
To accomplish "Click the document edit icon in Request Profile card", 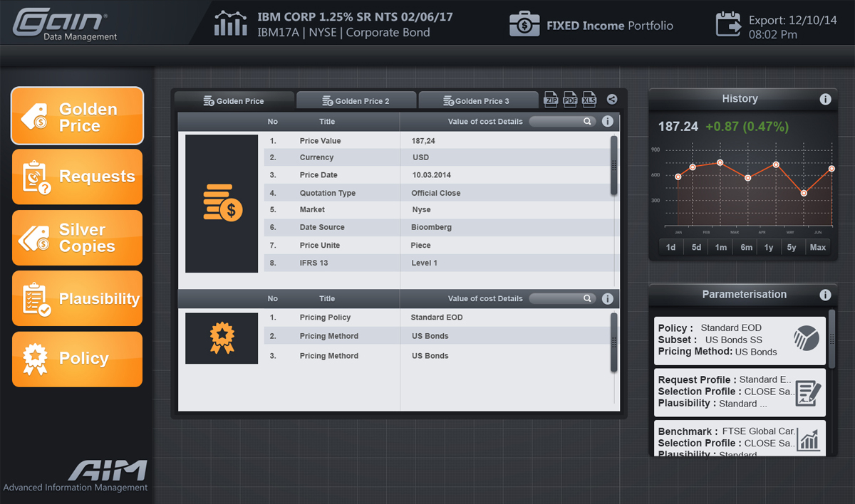I will (x=808, y=392).
